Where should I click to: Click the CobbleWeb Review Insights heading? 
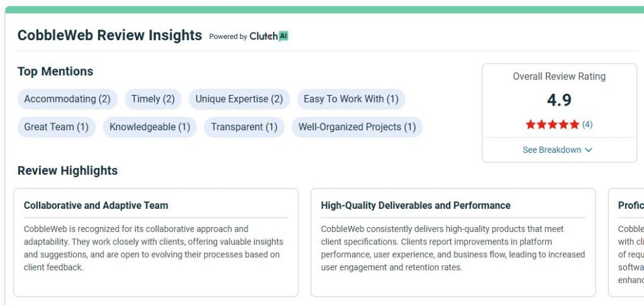[109, 35]
